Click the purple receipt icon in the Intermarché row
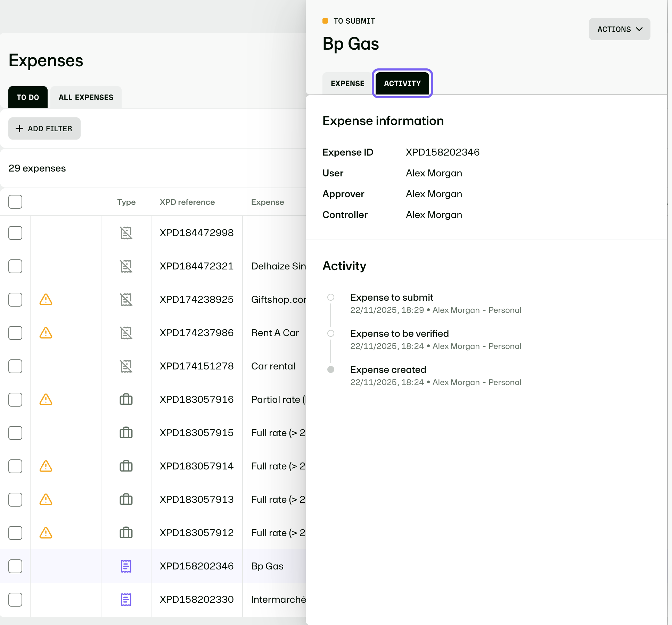Viewport: 672px width, 625px height. pyautogui.click(x=126, y=600)
